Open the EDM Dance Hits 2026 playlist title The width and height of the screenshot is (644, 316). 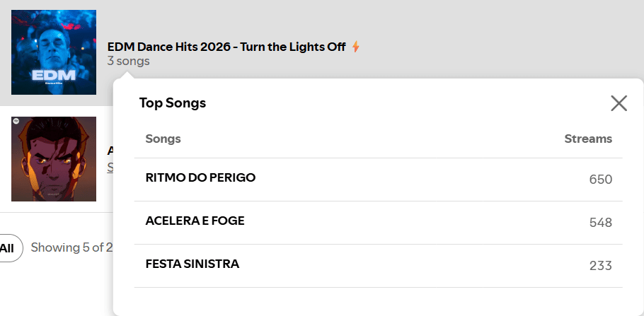(226, 47)
